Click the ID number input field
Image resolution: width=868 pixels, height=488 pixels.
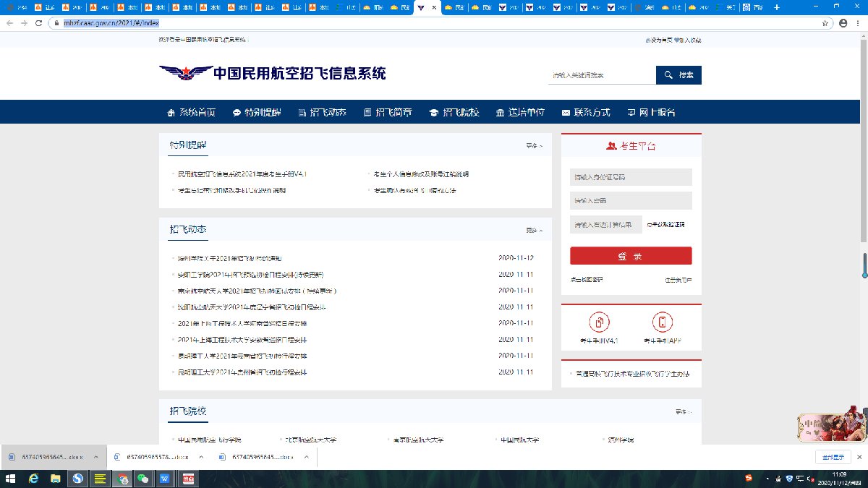[x=631, y=177]
